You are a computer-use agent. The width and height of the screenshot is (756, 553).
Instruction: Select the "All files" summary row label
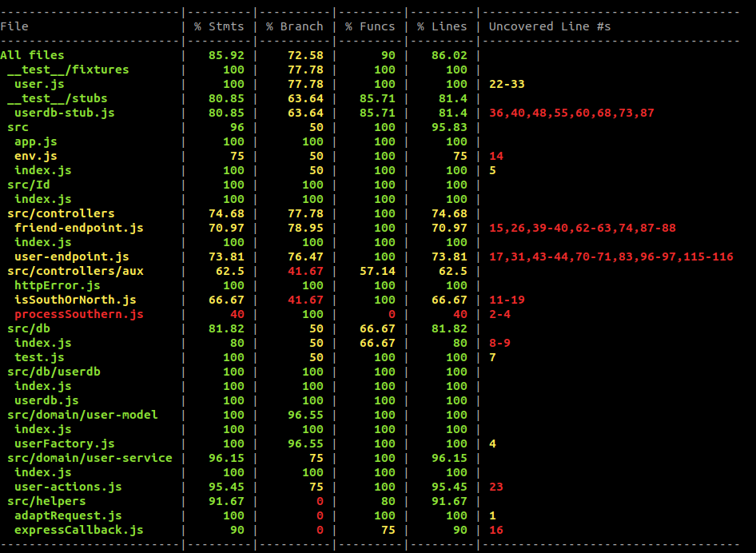[32, 55]
